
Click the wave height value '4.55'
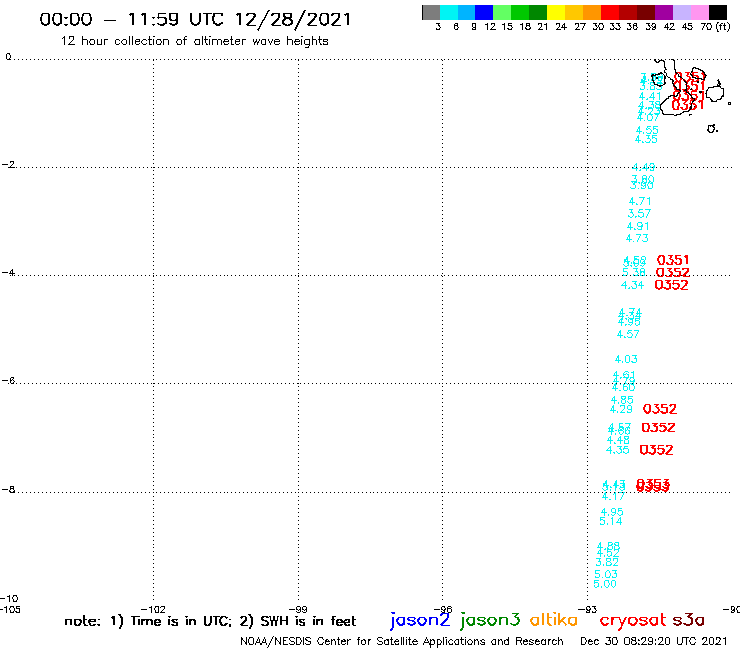coord(647,130)
